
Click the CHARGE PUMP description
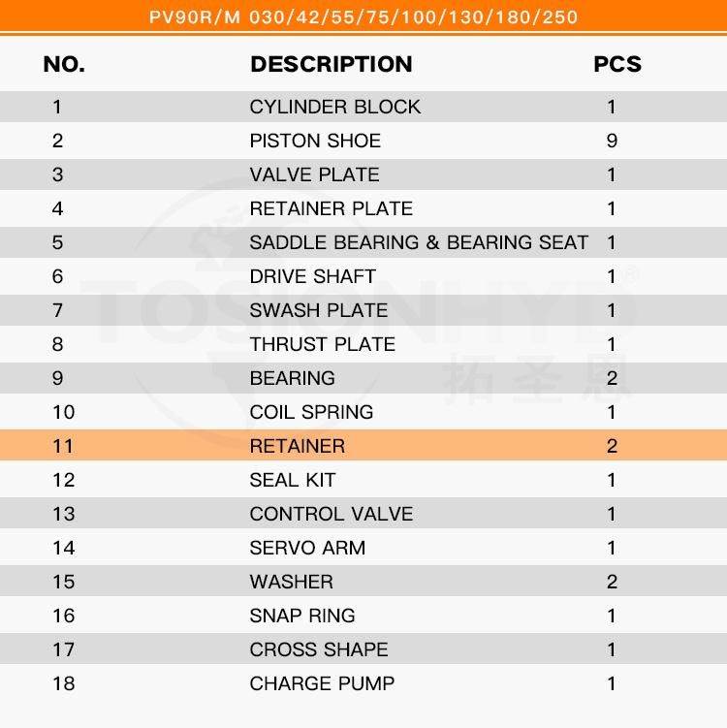(322, 683)
